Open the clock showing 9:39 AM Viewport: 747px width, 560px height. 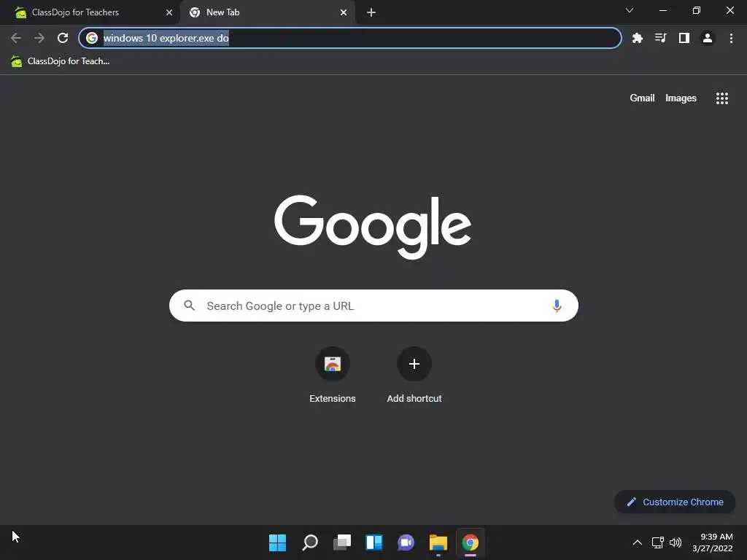coord(712,542)
